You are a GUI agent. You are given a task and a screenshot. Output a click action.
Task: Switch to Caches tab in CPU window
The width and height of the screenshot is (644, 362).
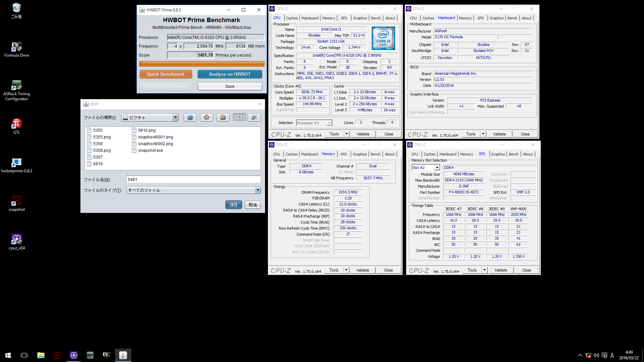coord(291,18)
